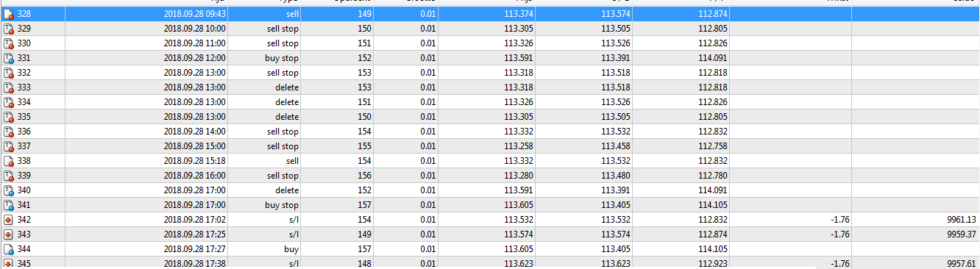Click stop loss value 113.480

pos(616,176)
